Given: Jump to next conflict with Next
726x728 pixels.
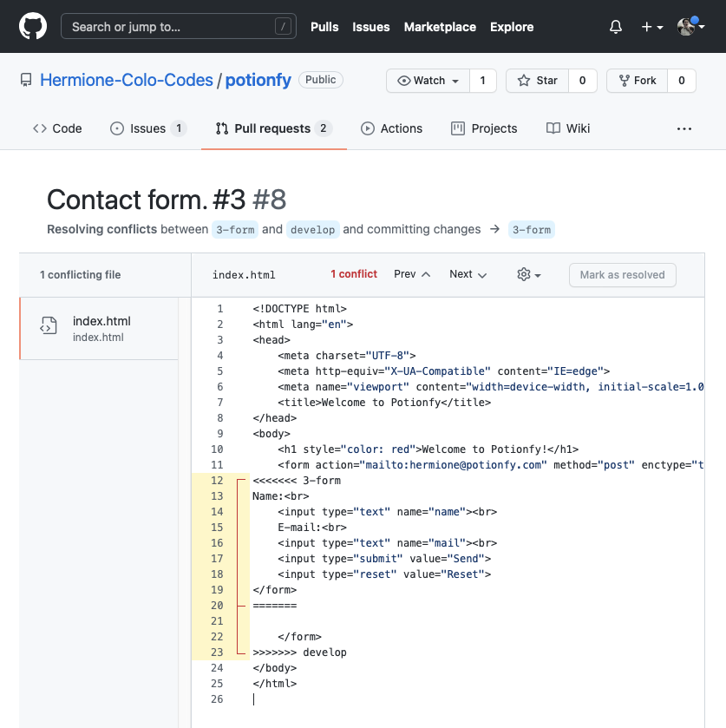Looking at the screenshot, I should tap(468, 274).
